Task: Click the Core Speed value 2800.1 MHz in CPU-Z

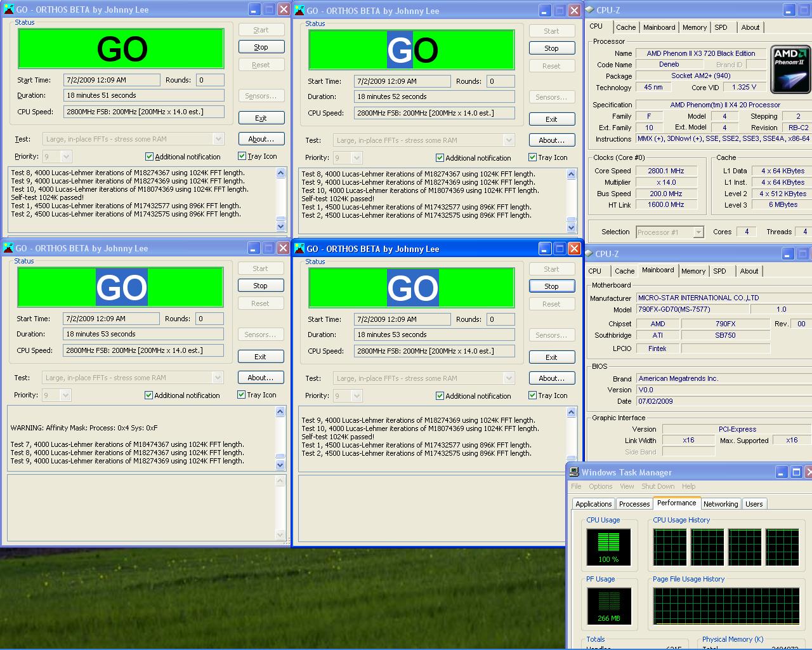Action: pyautogui.click(x=666, y=171)
